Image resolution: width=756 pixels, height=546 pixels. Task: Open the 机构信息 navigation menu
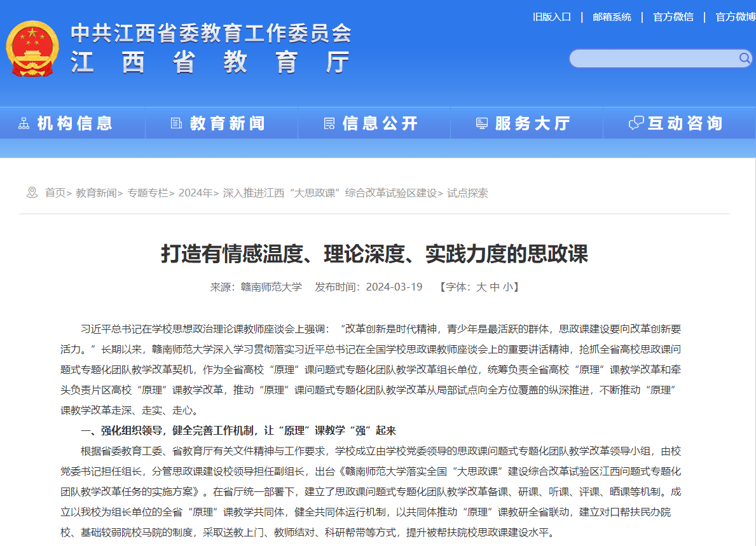pos(74,123)
